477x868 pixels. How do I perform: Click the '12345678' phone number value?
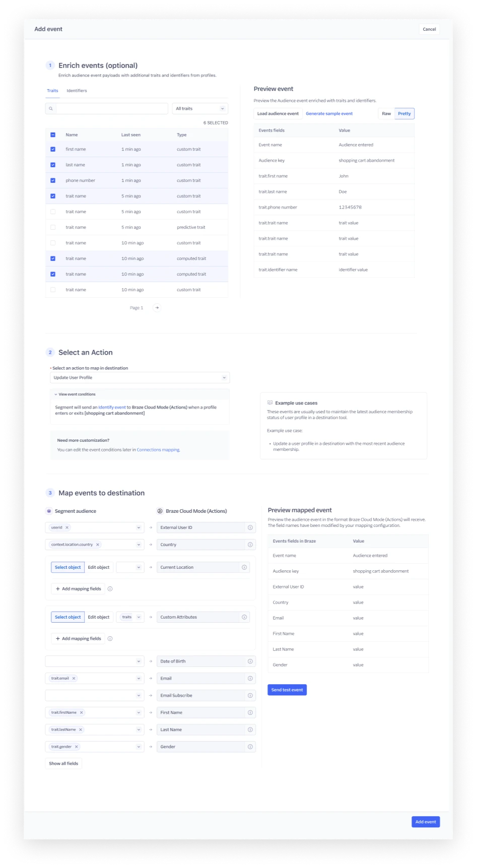click(x=350, y=207)
